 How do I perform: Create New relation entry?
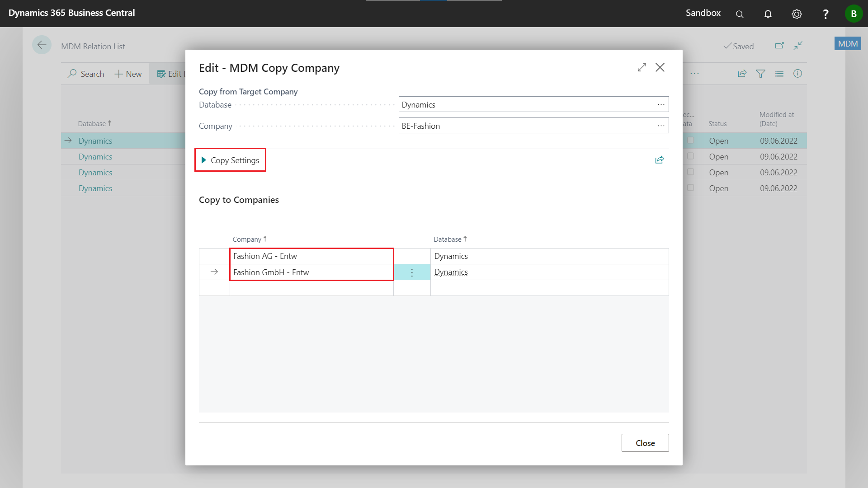tap(128, 74)
